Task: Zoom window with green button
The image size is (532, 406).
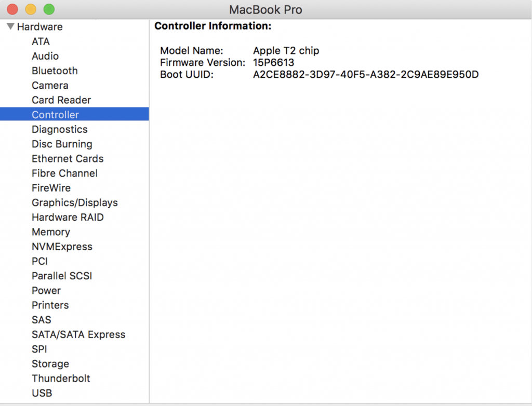Action: click(x=49, y=9)
